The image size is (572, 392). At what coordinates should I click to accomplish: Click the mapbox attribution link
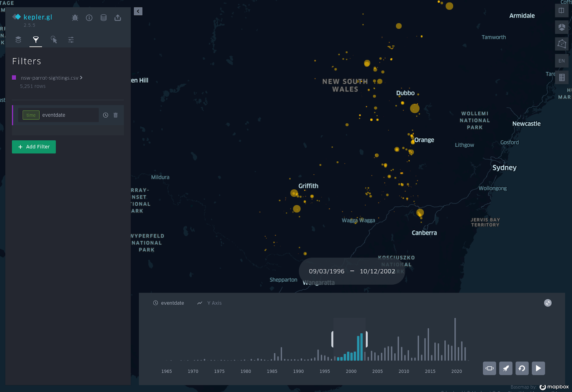(554, 387)
